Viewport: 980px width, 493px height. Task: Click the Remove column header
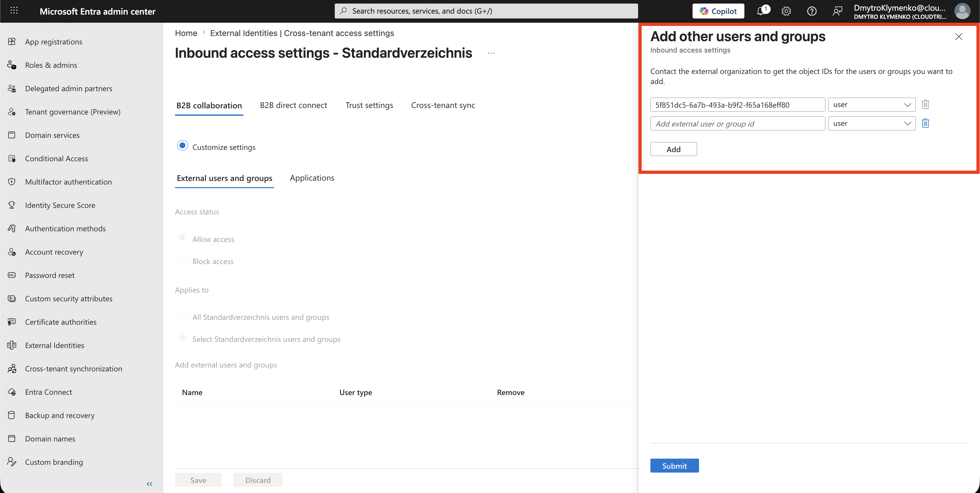[x=510, y=392]
